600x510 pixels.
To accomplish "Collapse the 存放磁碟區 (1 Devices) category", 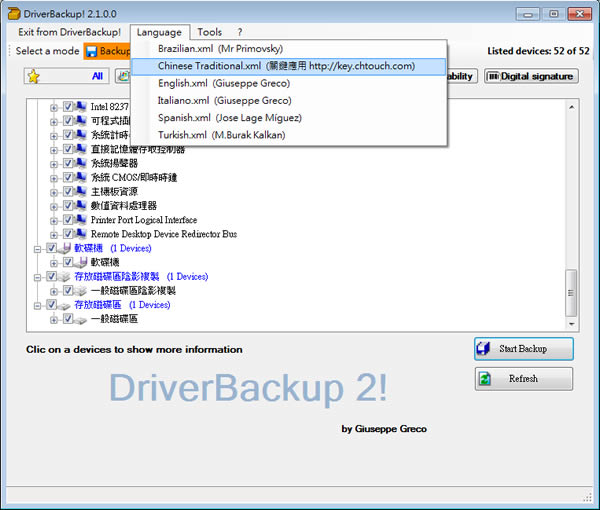I will pos(37,306).
